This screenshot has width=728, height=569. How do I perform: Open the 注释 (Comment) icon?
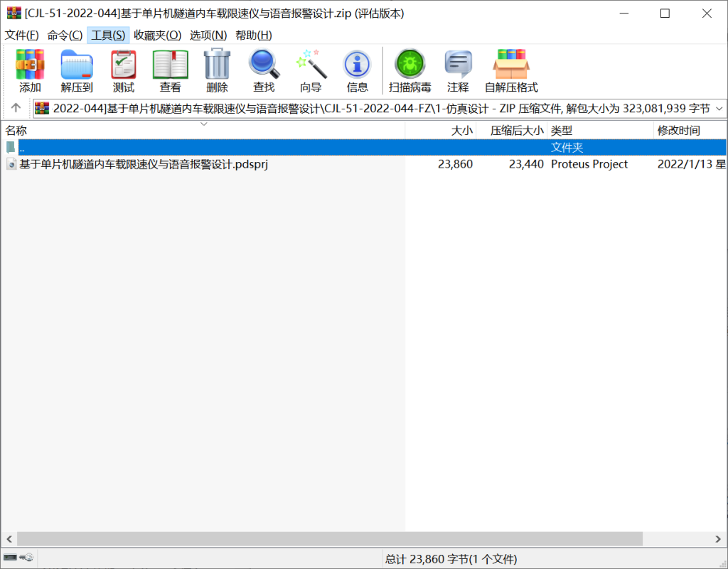coord(458,65)
